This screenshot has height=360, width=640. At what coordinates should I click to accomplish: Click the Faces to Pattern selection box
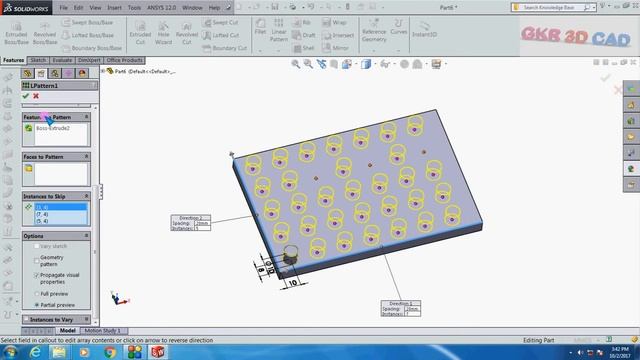tap(61, 174)
